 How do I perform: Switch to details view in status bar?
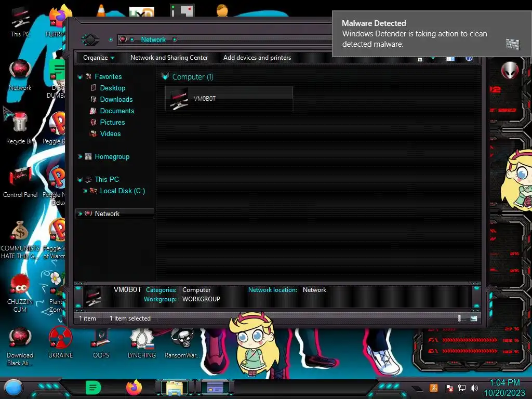(459, 318)
